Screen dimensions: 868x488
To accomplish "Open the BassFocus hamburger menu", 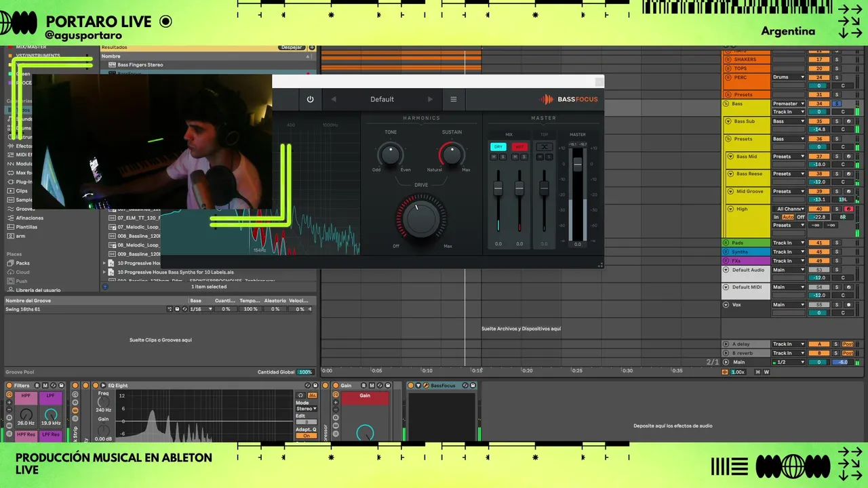I will coord(454,99).
